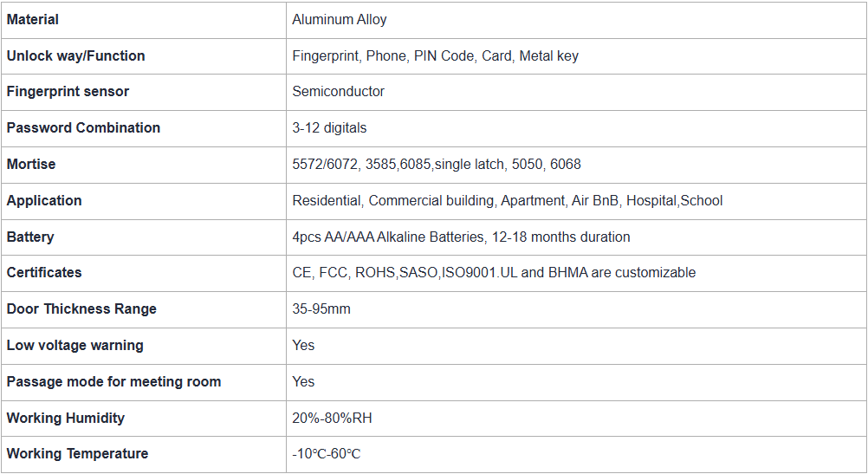Click the Mortise row label
The width and height of the screenshot is (868, 474).
(x=31, y=164)
